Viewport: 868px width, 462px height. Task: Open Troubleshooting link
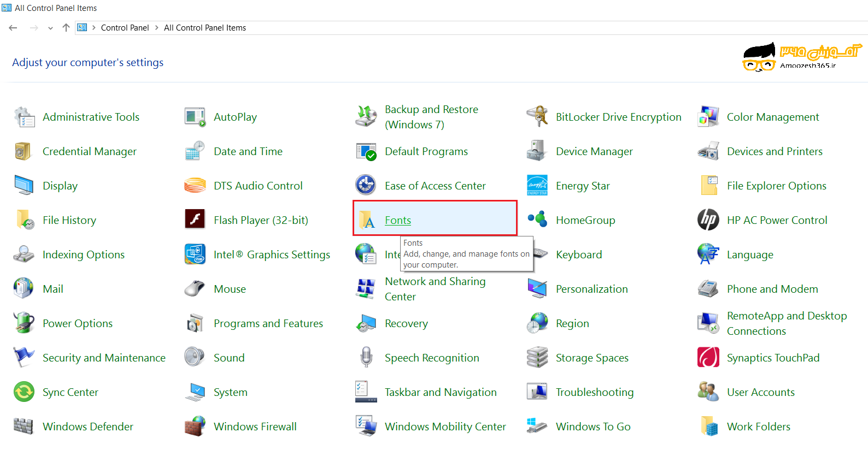(595, 392)
